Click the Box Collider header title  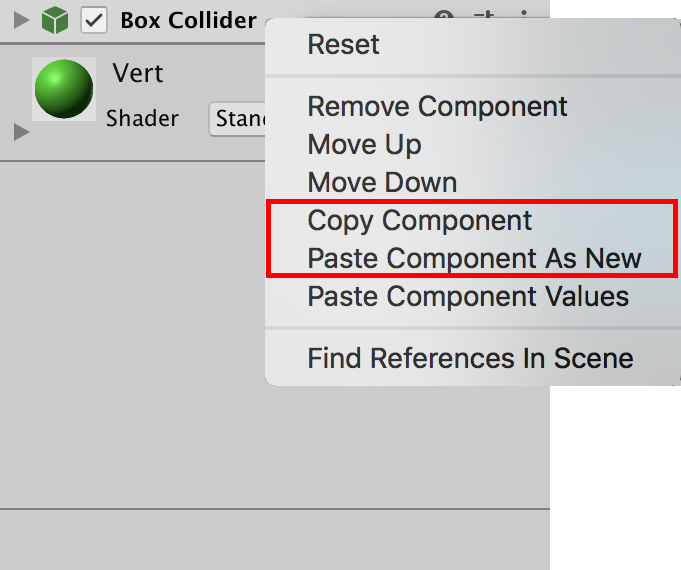click(x=188, y=20)
